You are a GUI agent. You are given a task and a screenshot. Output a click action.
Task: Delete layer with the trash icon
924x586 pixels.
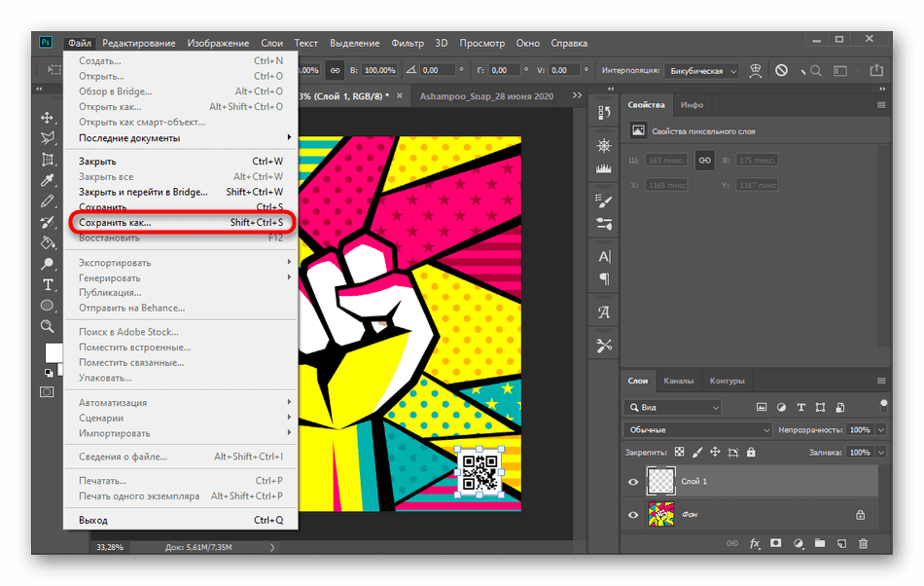pos(863,543)
